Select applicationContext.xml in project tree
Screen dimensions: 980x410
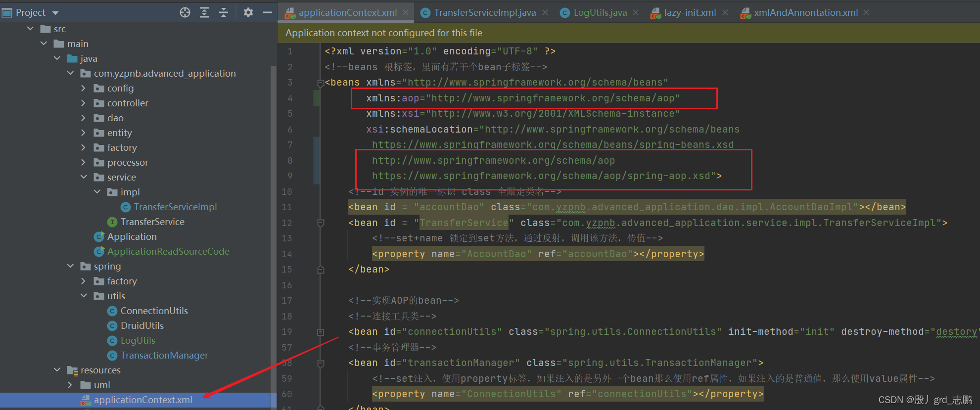(x=143, y=400)
